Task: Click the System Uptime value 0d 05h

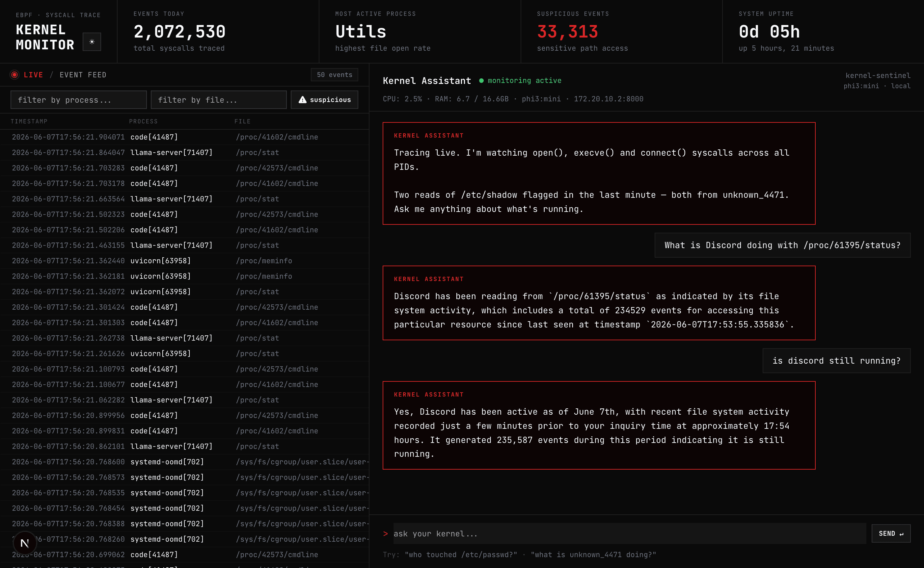Action: (769, 32)
